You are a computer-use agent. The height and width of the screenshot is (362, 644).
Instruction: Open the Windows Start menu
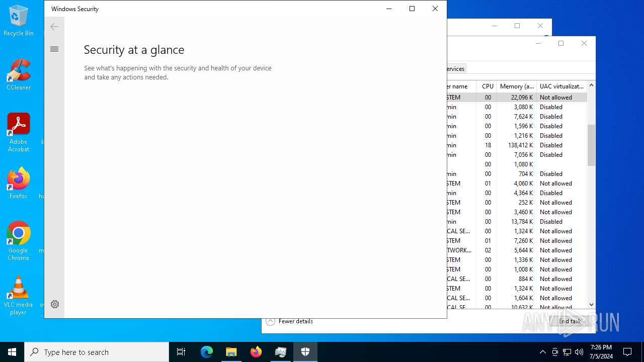point(12,352)
